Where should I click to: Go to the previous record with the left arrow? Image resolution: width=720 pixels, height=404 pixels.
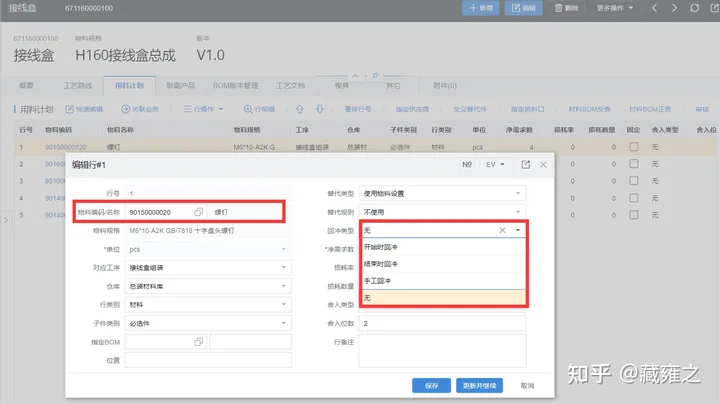point(654,8)
